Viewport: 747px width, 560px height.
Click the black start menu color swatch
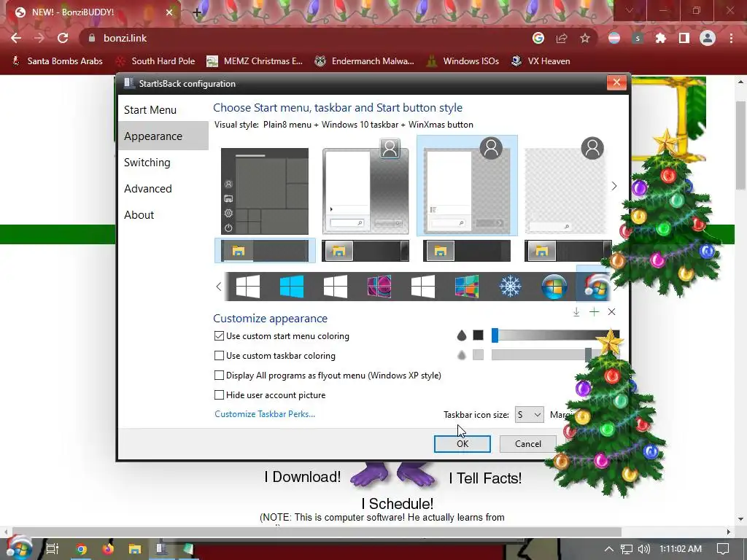click(478, 335)
